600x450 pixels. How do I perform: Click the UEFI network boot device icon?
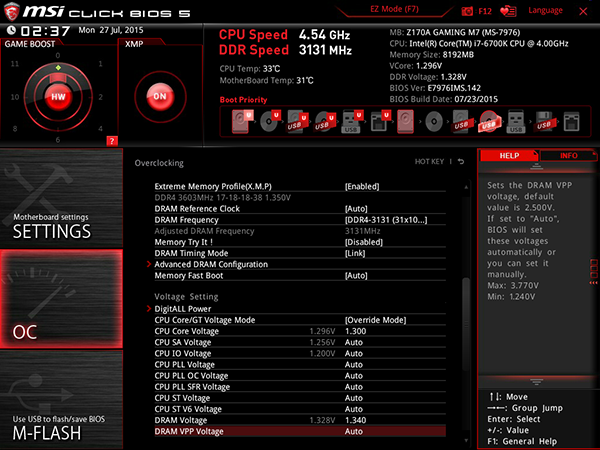click(380, 121)
